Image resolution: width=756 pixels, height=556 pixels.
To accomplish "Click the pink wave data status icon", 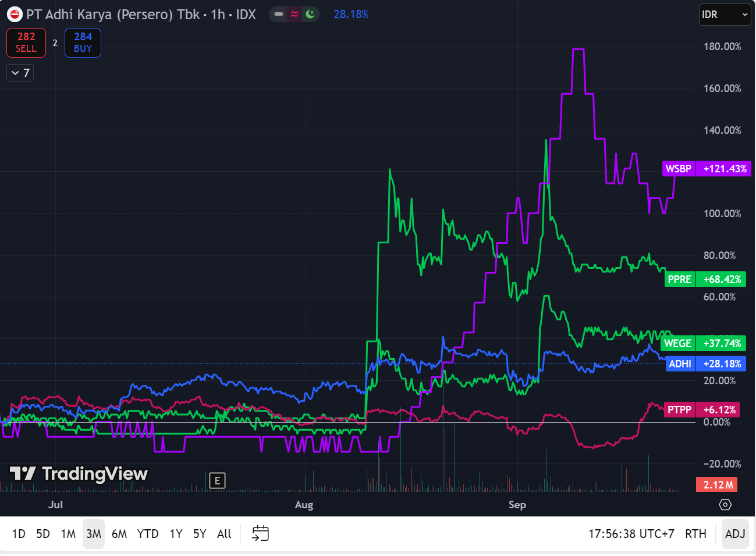I will pyautogui.click(x=294, y=14).
